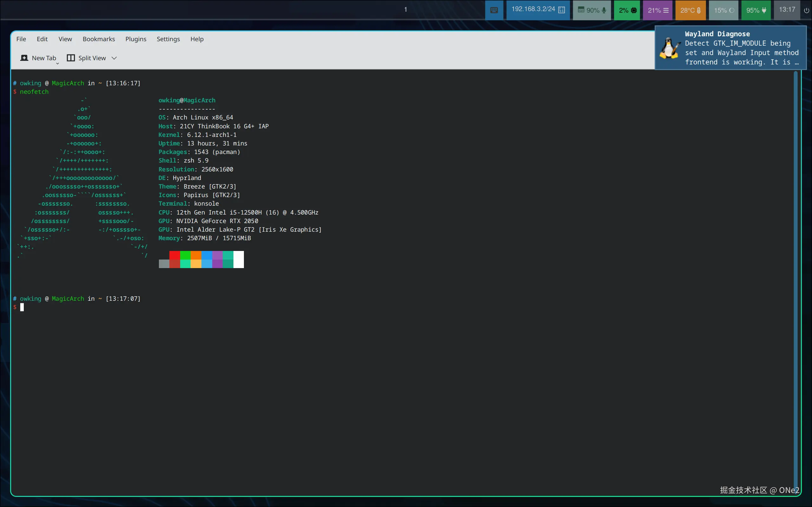Click workspace 1 indicator in the top bar
Screen dimensions: 812x507
[405, 10]
